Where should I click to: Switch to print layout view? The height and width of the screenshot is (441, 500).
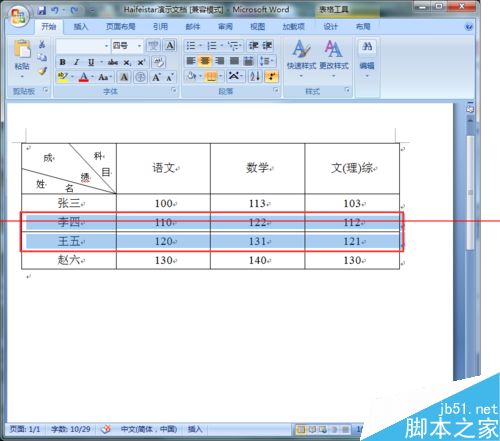coord(300,429)
